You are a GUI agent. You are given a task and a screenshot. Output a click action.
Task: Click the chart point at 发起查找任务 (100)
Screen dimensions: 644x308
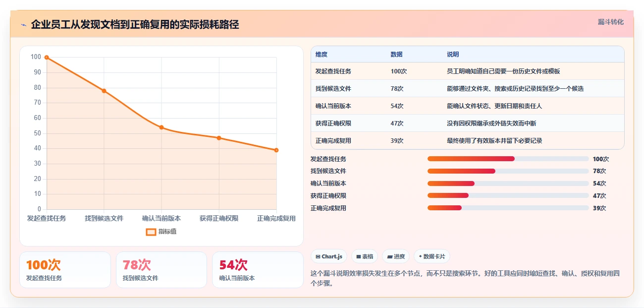47,58
